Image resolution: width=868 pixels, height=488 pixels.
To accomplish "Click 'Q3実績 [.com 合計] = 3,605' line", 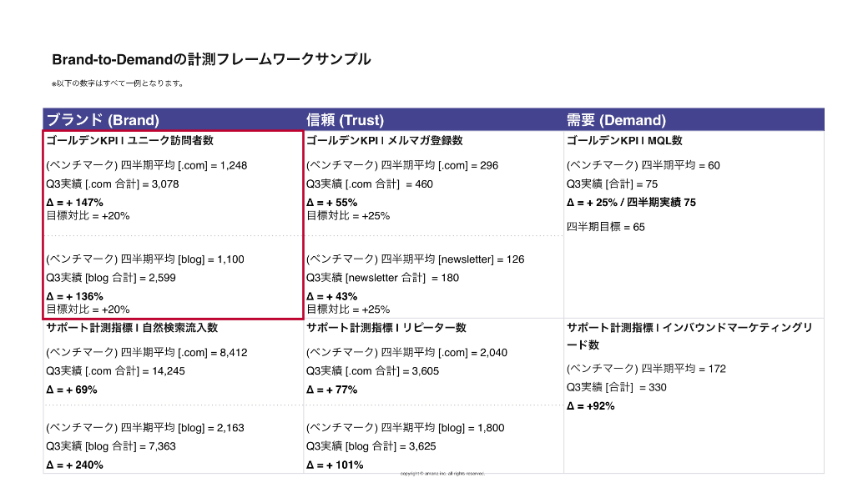I will 372,371.
